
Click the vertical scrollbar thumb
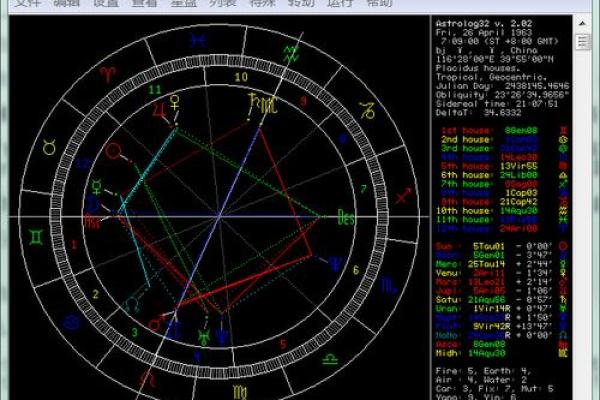582,41
